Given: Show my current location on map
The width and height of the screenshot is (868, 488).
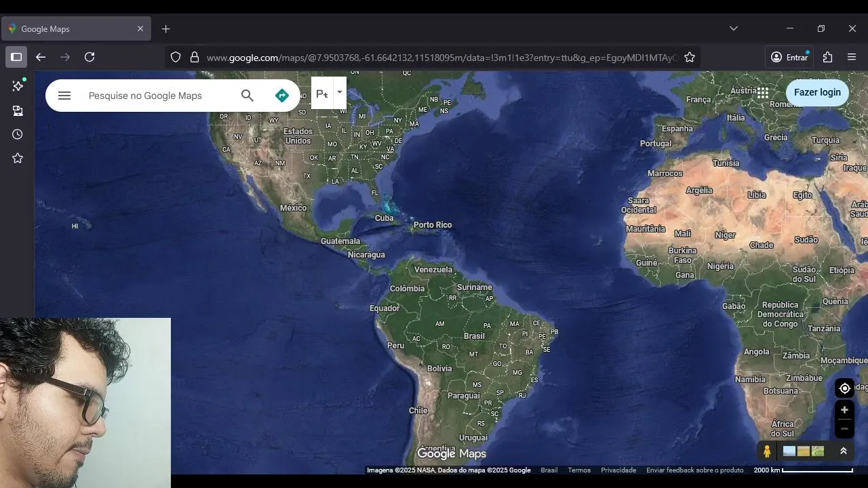Looking at the screenshot, I should point(844,388).
